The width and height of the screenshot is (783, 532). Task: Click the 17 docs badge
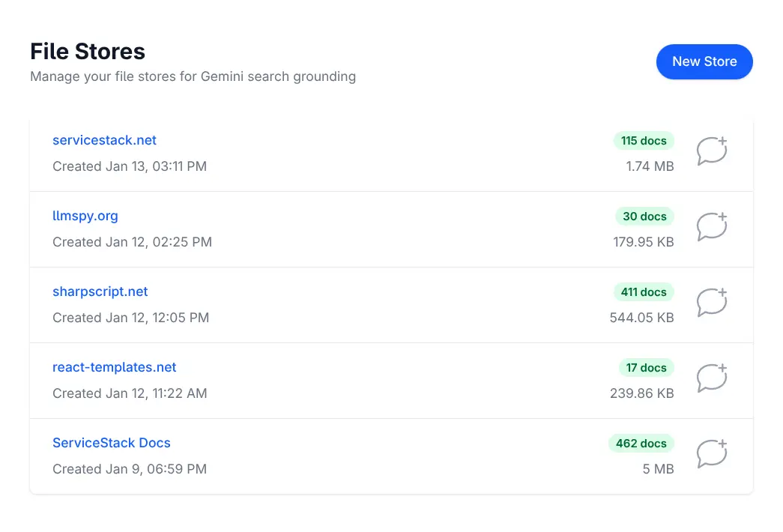[x=646, y=368]
